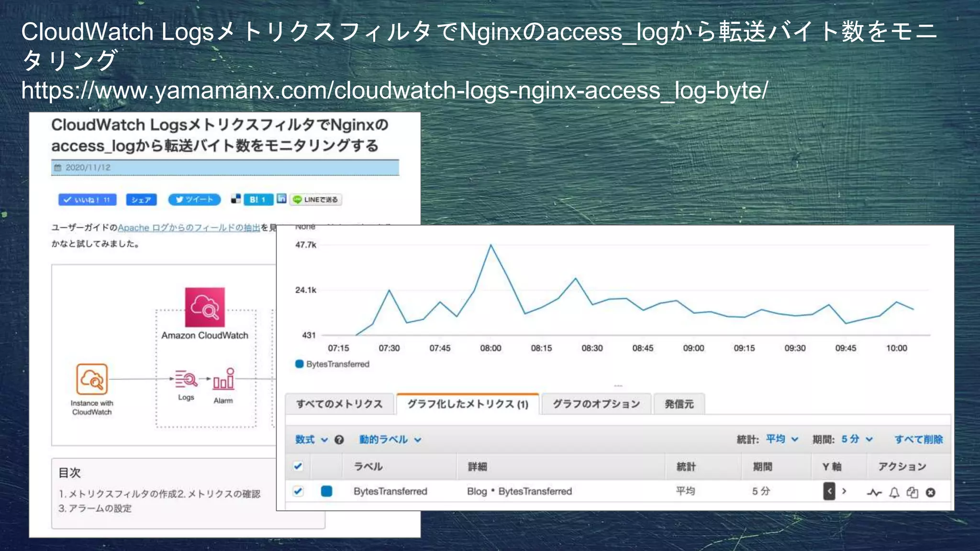Click the Blog • BytesTransferred details cell

coord(519,491)
